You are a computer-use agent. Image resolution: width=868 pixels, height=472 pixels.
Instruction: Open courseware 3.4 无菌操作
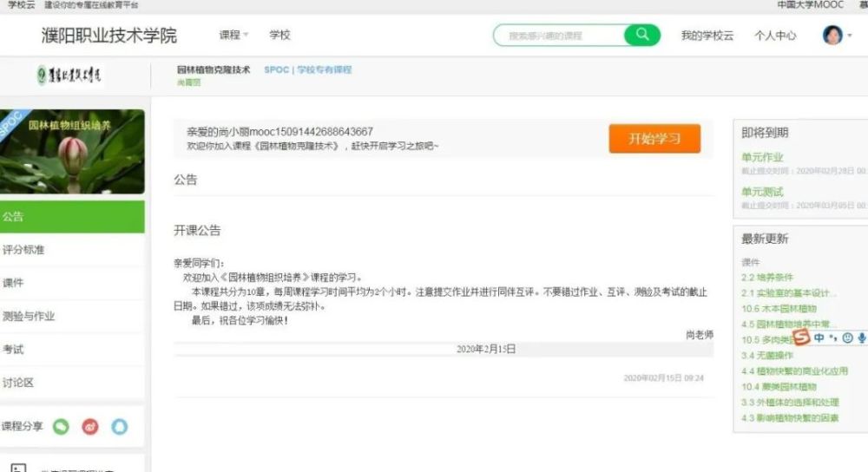pos(767,355)
